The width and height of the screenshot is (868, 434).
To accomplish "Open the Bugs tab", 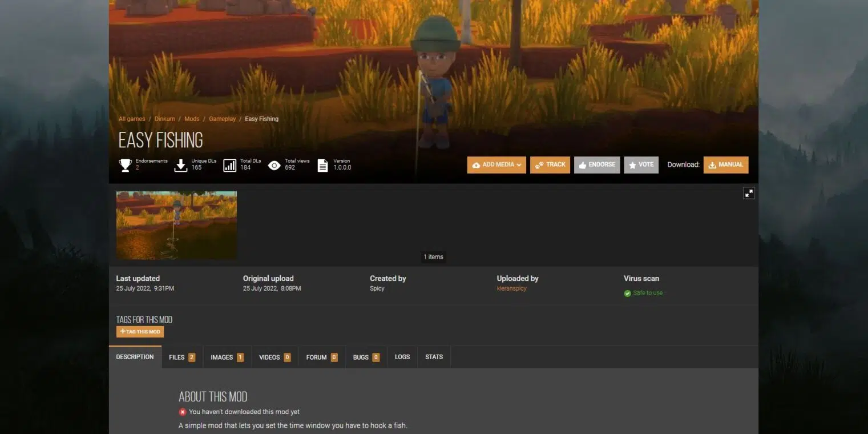I will click(366, 357).
